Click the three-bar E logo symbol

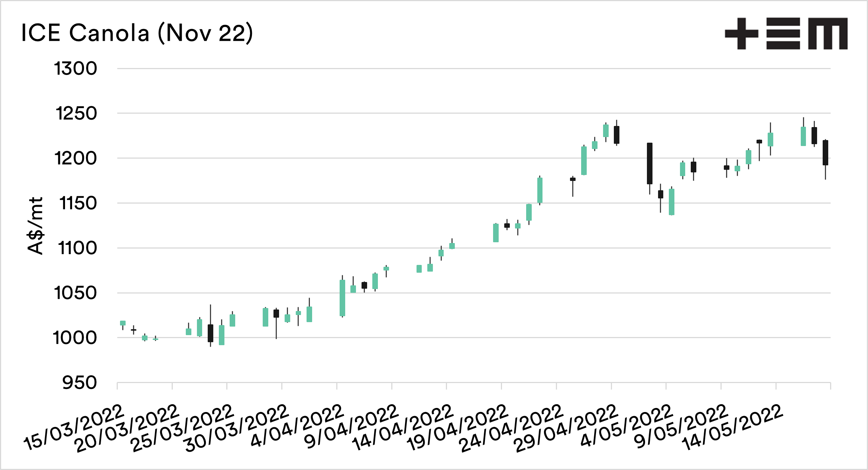click(783, 33)
